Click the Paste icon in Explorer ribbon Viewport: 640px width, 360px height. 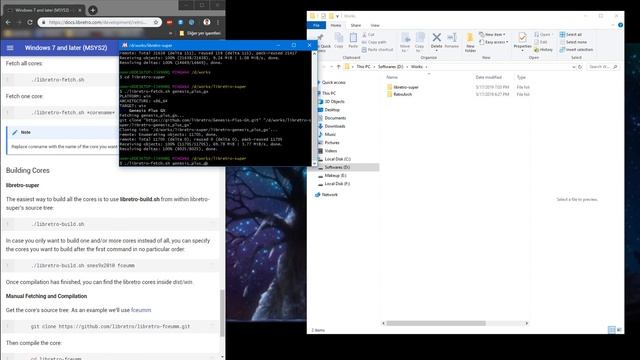(353, 38)
